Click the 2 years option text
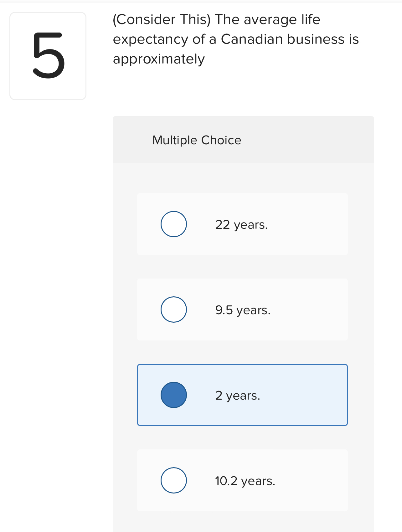This screenshot has width=402, height=532. pos(238,395)
